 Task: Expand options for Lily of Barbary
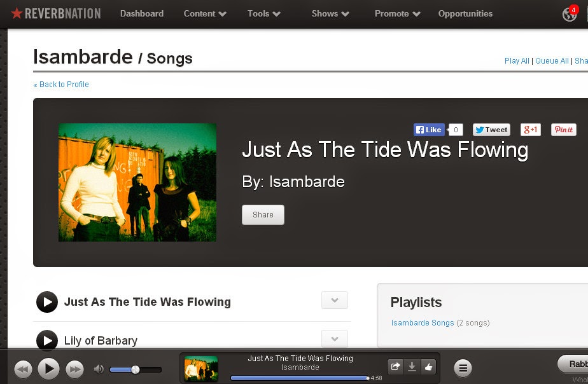point(335,339)
